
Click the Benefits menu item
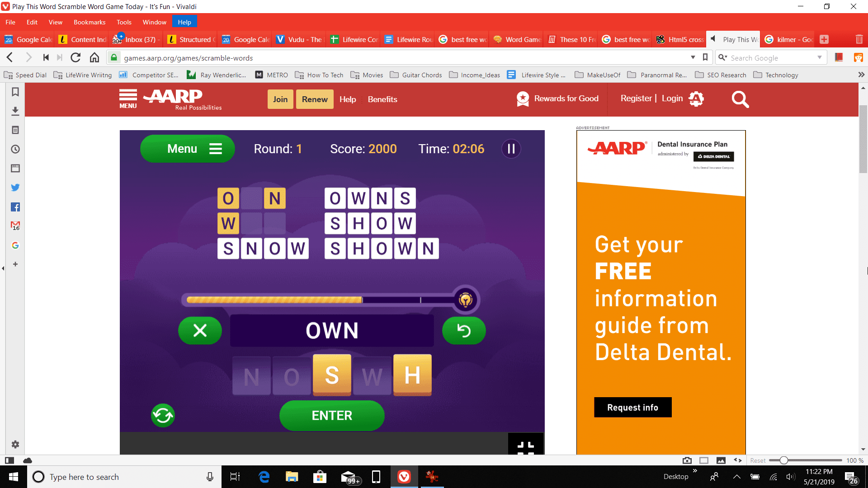[x=382, y=99]
